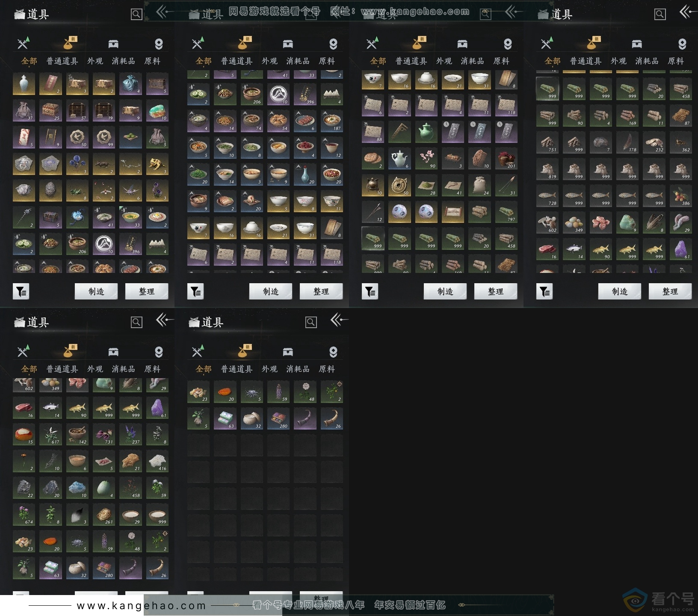This screenshot has height=616, width=698.
Task: Open search in top-left inventory panel
Action: 136,14
